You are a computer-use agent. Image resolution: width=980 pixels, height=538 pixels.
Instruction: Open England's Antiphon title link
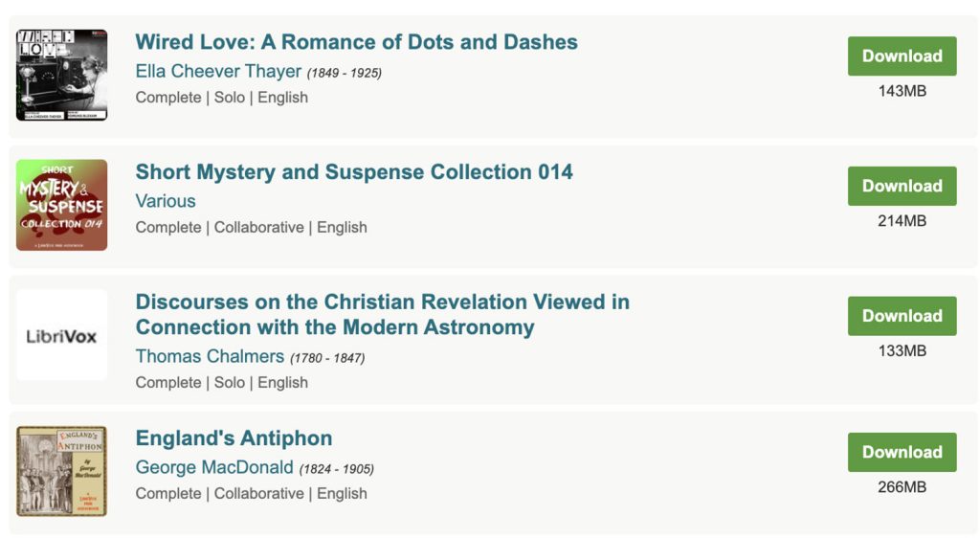click(234, 438)
